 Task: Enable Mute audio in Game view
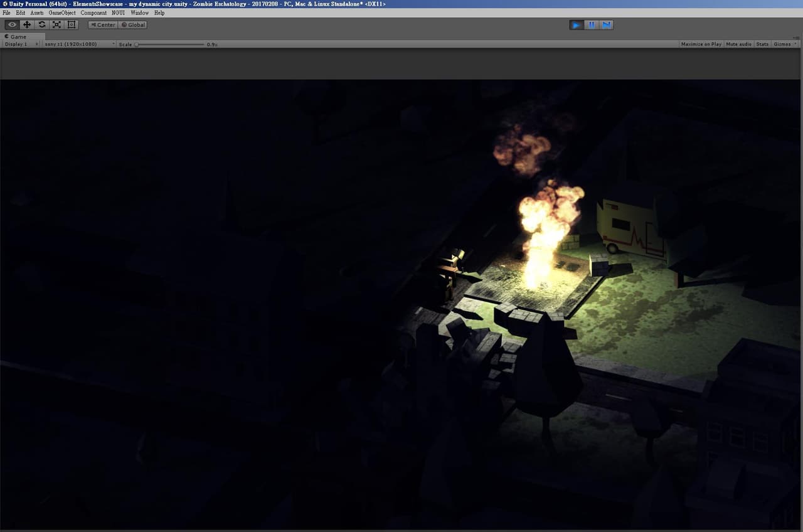[738, 44]
